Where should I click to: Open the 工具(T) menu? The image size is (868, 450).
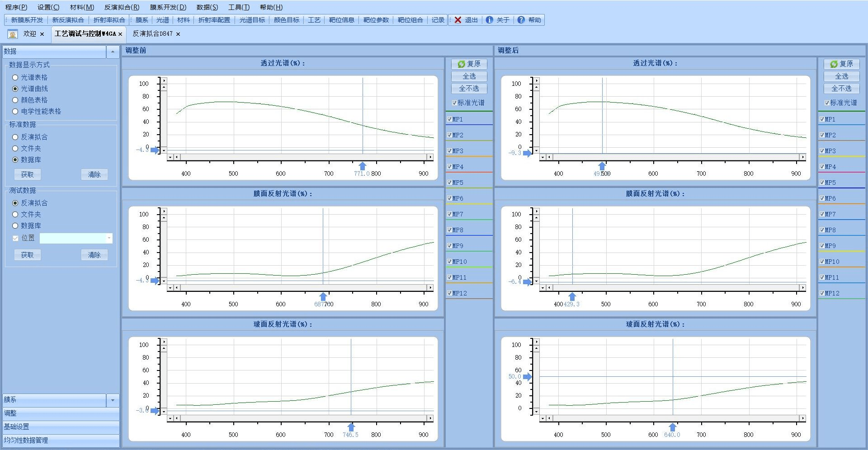(x=239, y=7)
